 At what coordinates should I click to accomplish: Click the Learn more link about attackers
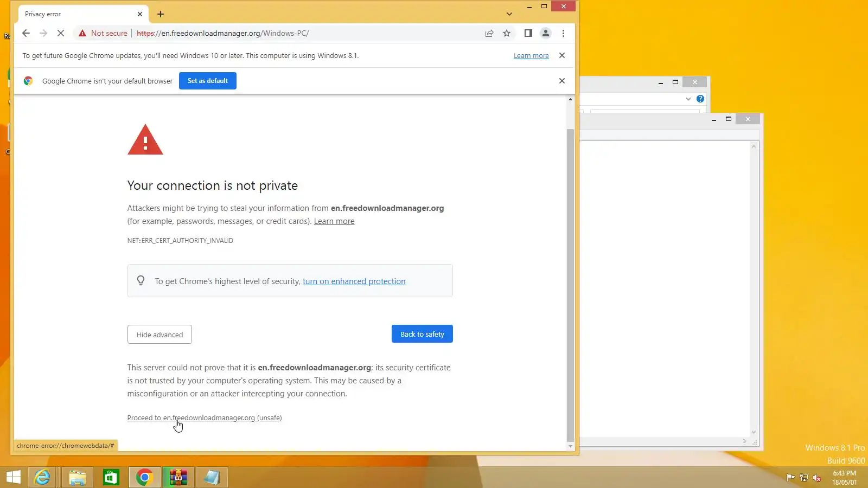[334, 221]
